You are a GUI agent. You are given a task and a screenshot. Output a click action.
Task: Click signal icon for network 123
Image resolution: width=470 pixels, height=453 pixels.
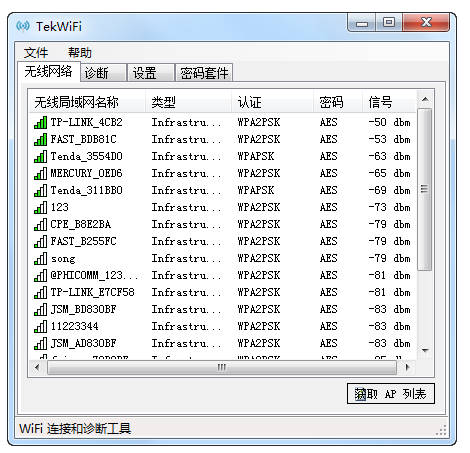pos(40,207)
